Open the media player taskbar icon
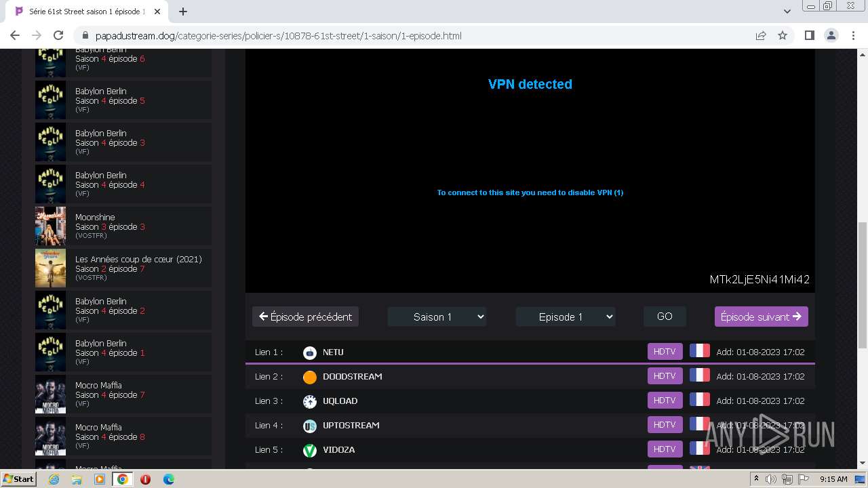Viewport: 868px width, 488px height. pyautogui.click(x=100, y=479)
